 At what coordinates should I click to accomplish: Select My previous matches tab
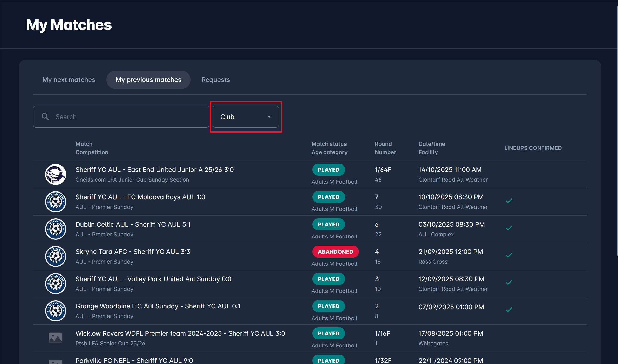pos(148,80)
